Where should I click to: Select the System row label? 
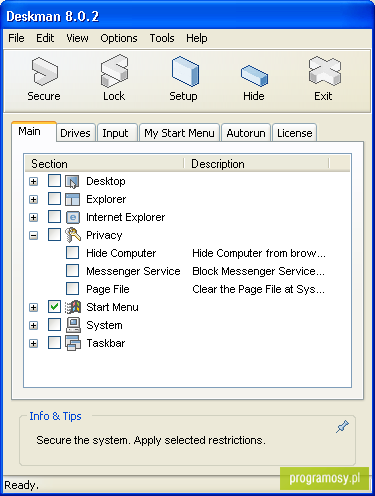104,325
